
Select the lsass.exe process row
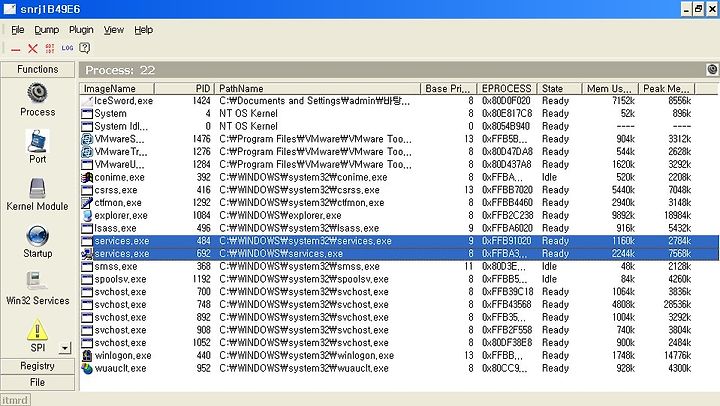399,228
